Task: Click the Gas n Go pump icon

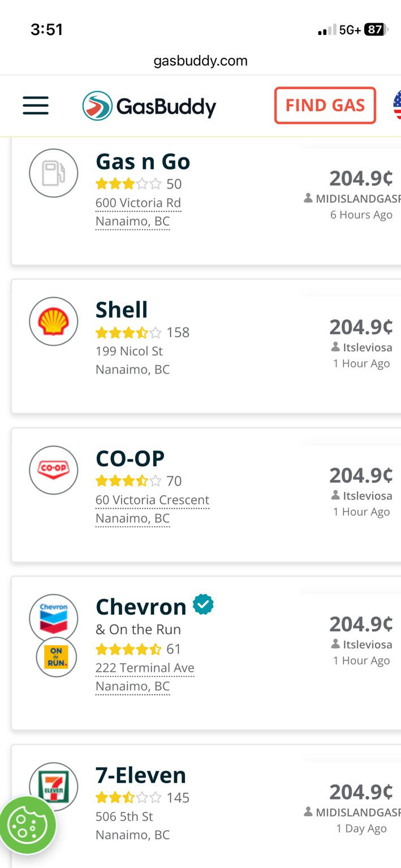Action: (x=54, y=173)
